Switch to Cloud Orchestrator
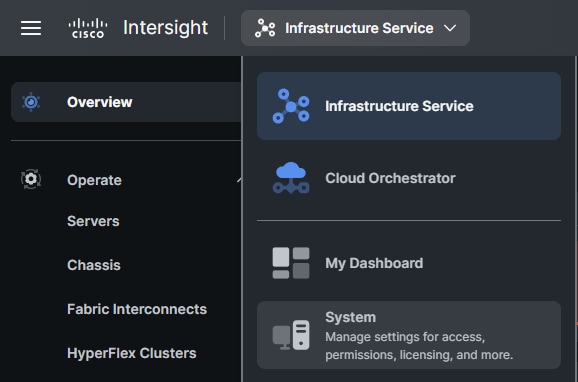 point(409,178)
